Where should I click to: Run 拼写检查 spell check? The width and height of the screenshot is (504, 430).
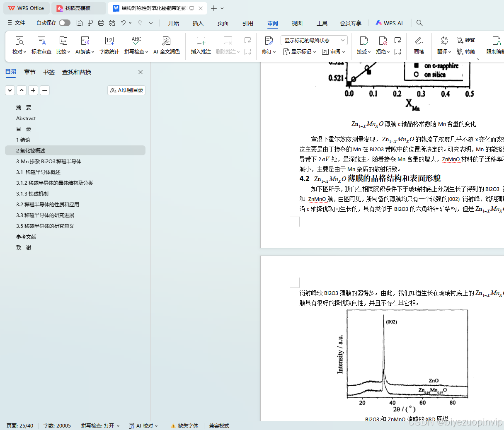[136, 45]
